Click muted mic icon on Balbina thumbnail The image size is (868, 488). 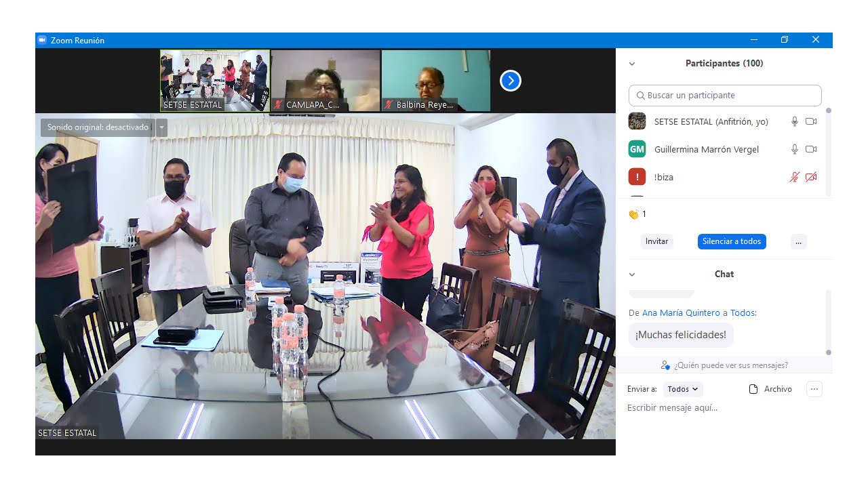point(389,105)
